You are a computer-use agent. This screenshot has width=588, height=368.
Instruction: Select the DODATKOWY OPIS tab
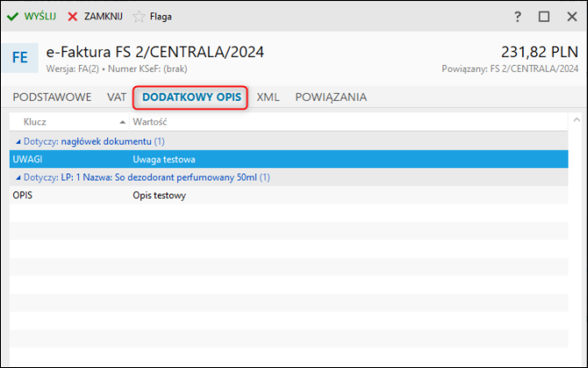(x=191, y=97)
